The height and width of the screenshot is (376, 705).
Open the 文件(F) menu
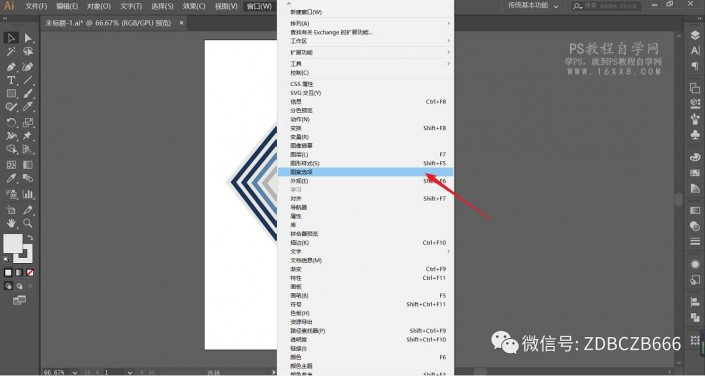point(36,6)
